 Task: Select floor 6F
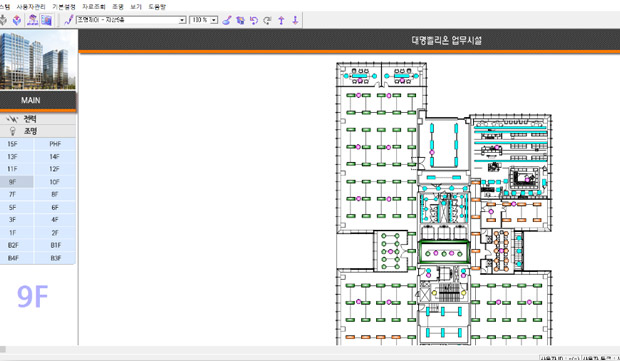[x=55, y=207]
